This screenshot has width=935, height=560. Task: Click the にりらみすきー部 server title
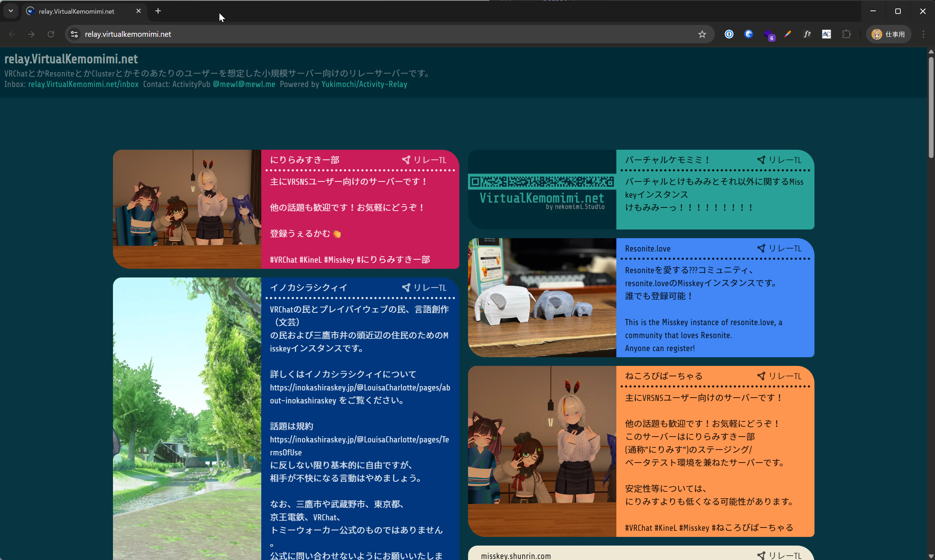305,160
